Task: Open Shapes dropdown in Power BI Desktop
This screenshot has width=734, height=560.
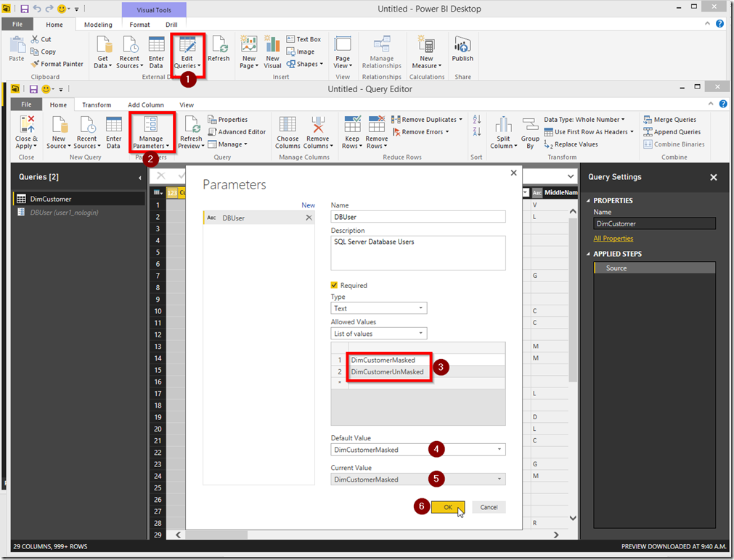Action: point(304,64)
